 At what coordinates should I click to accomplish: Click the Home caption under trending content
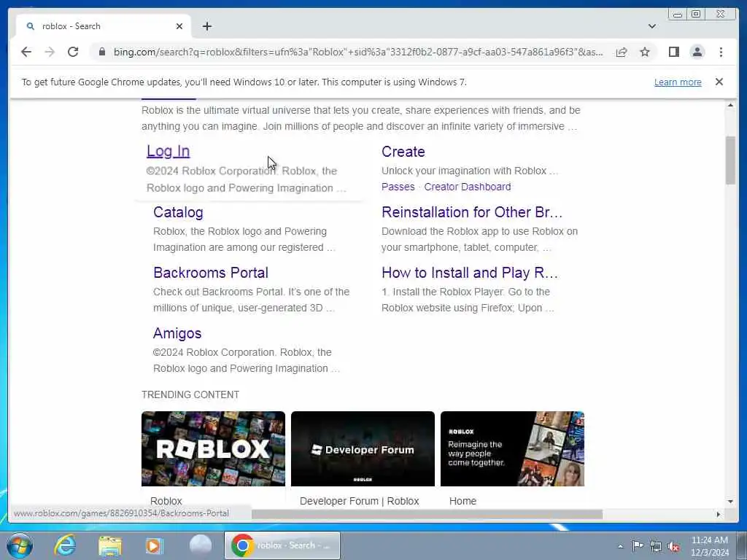click(462, 501)
